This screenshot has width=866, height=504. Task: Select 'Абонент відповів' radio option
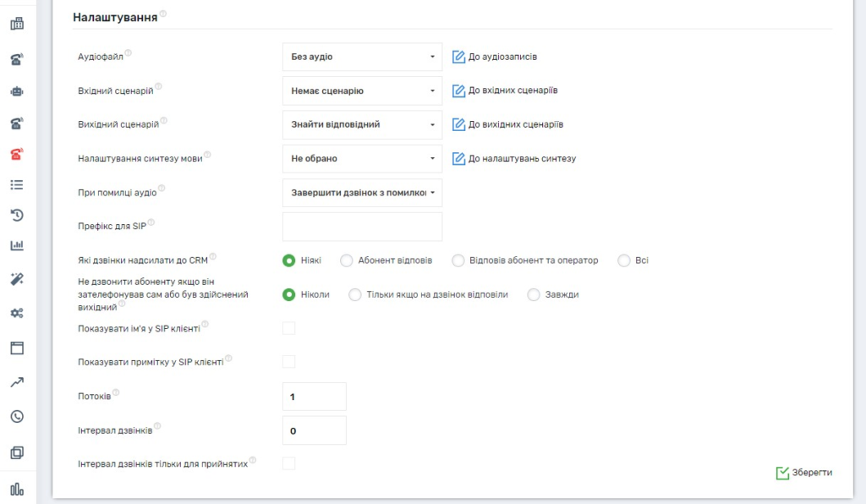tap(347, 260)
